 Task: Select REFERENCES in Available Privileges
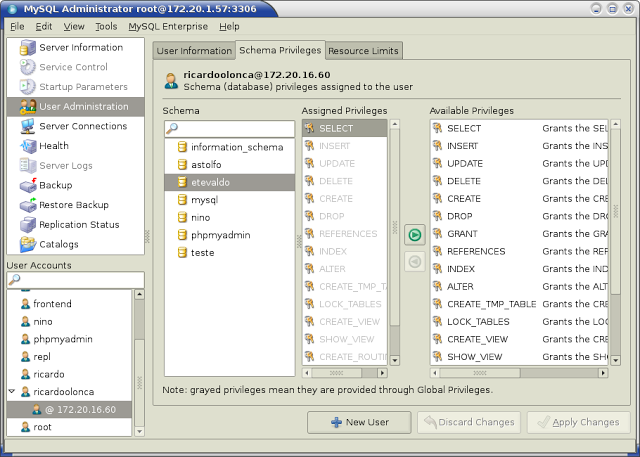tap(520, 251)
